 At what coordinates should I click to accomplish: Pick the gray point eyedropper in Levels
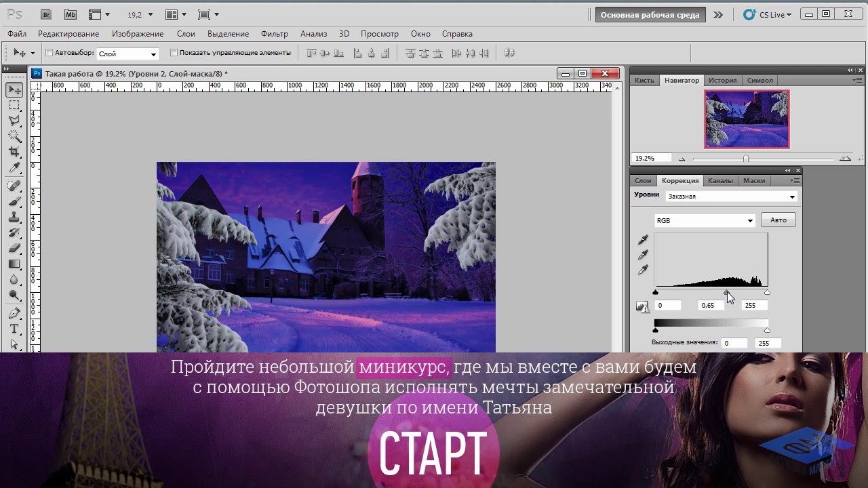643,255
